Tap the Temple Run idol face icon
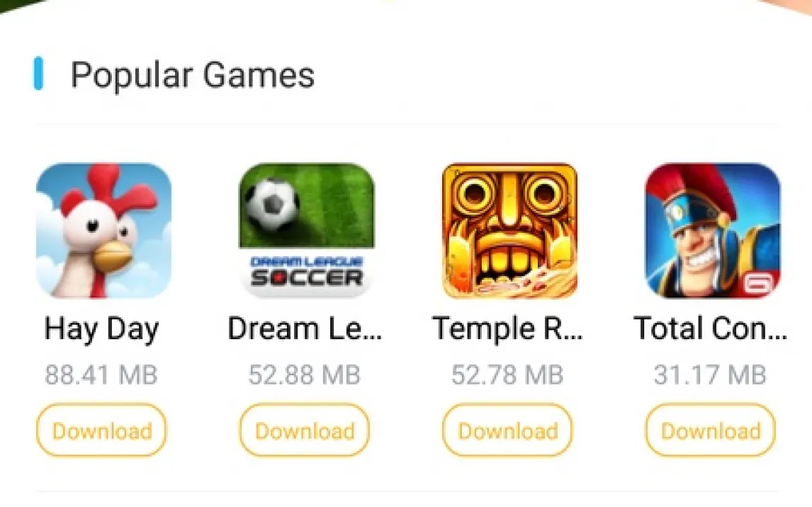812x507 pixels. 509,231
